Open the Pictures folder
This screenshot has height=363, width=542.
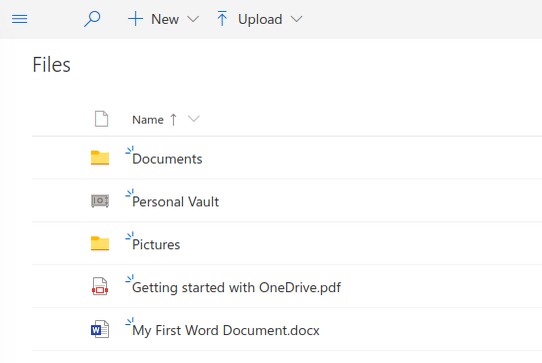coord(156,245)
